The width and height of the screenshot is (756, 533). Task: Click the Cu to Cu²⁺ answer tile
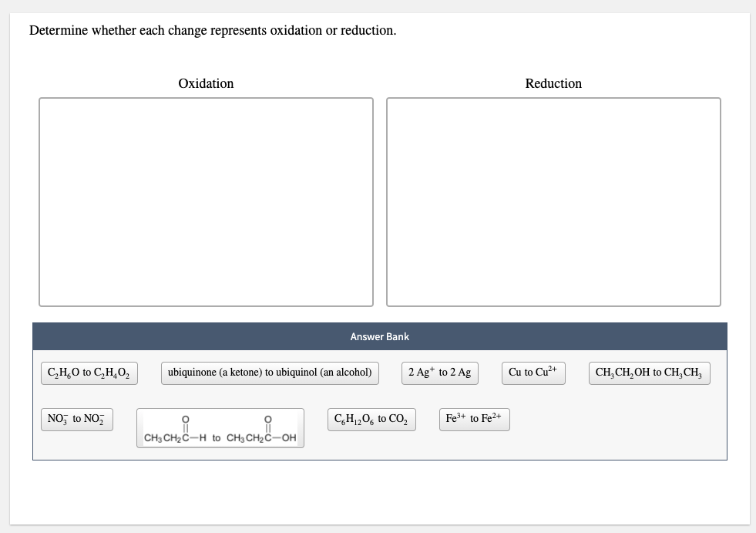click(533, 372)
